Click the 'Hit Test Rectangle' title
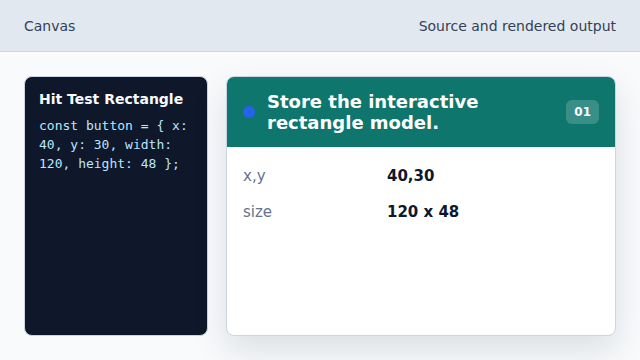Viewport: 640px width, 360px height. (x=111, y=99)
